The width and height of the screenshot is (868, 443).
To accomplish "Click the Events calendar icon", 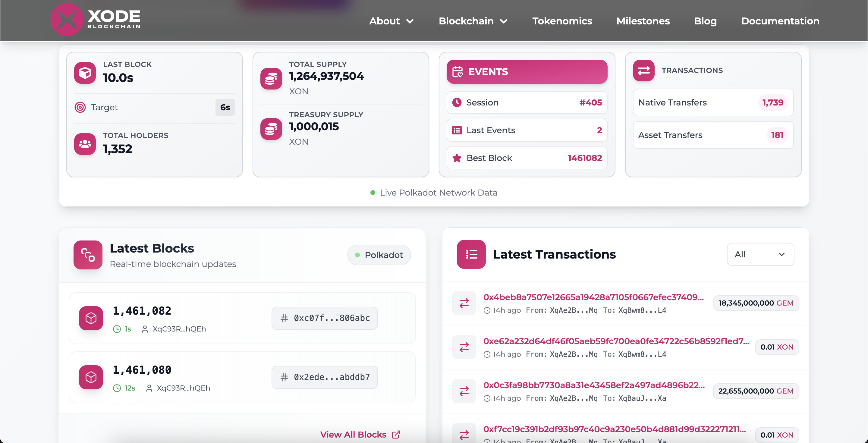I will 458,72.
